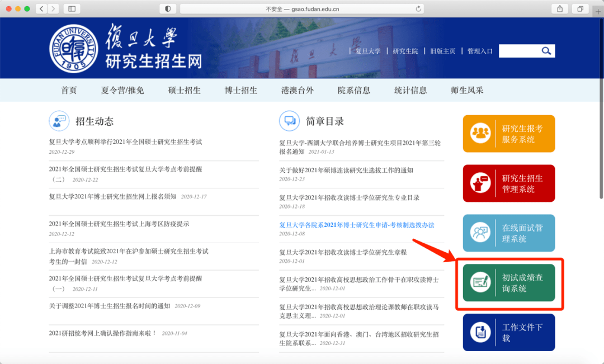This screenshot has height=364, width=604.
Task: Open 工作文件下载 button
Action: coord(509,333)
